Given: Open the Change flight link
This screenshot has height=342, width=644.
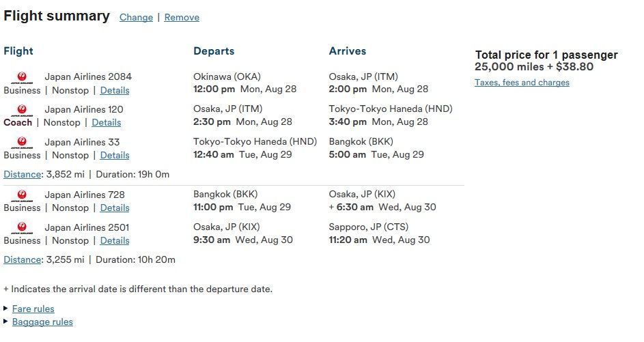Looking at the screenshot, I should (136, 17).
